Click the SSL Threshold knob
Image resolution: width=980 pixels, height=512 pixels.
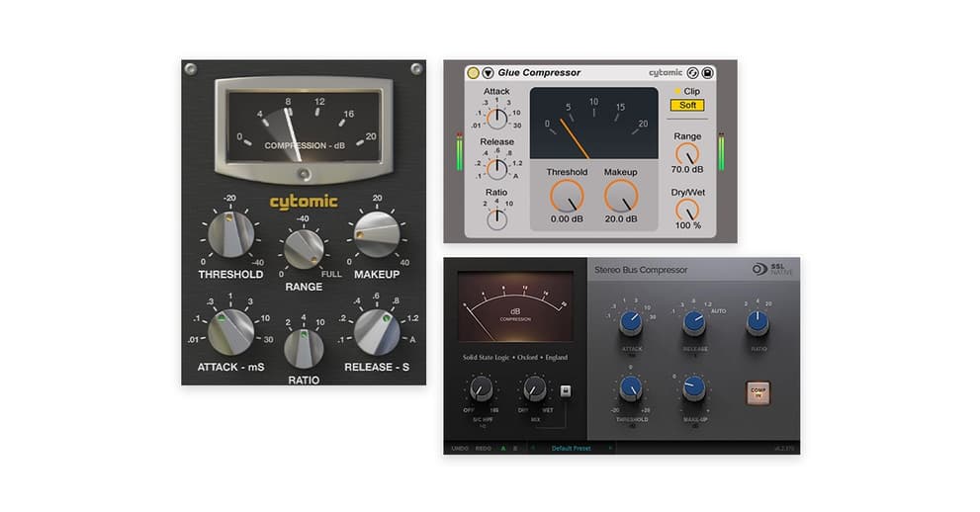[631, 389]
